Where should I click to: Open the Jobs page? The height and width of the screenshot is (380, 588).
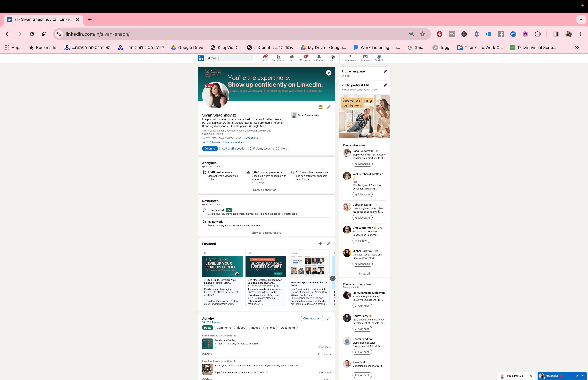[x=292, y=58]
